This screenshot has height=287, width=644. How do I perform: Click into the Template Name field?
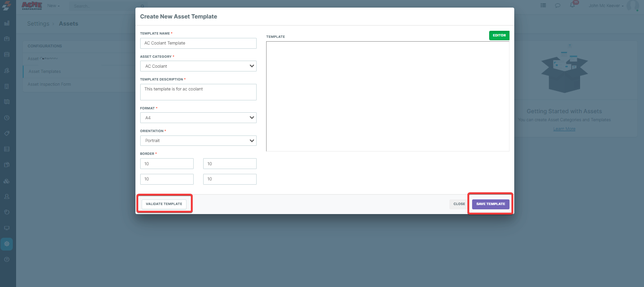pos(198,43)
